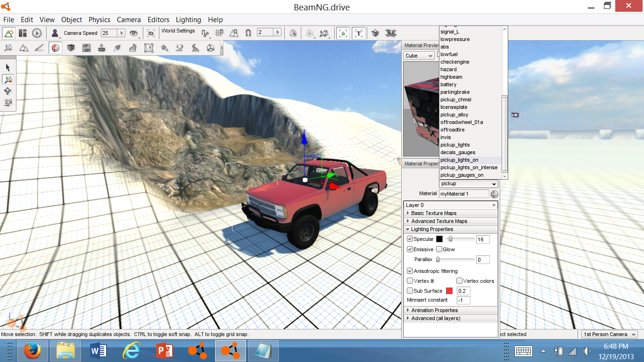The height and width of the screenshot is (362, 644).
Task: Open the Decal Editor stamp icon
Action: pyautogui.click(x=101, y=48)
